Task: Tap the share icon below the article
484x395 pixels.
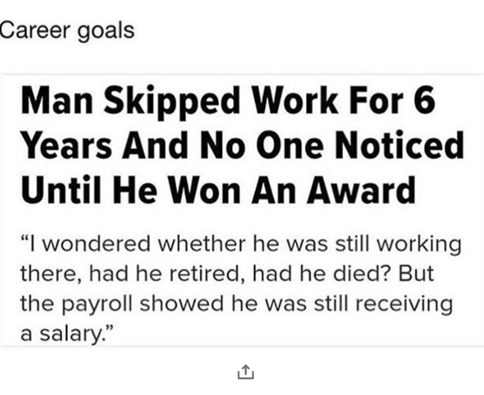Action: coord(246,372)
